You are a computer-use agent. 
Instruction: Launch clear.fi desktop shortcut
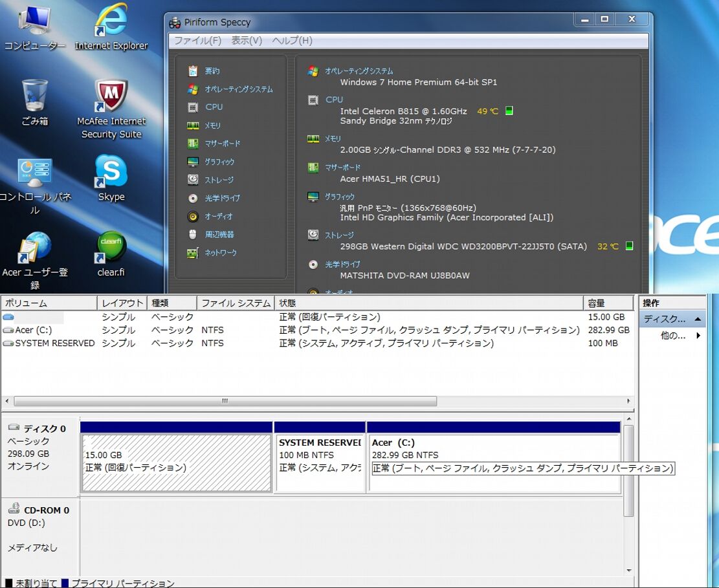tap(111, 254)
